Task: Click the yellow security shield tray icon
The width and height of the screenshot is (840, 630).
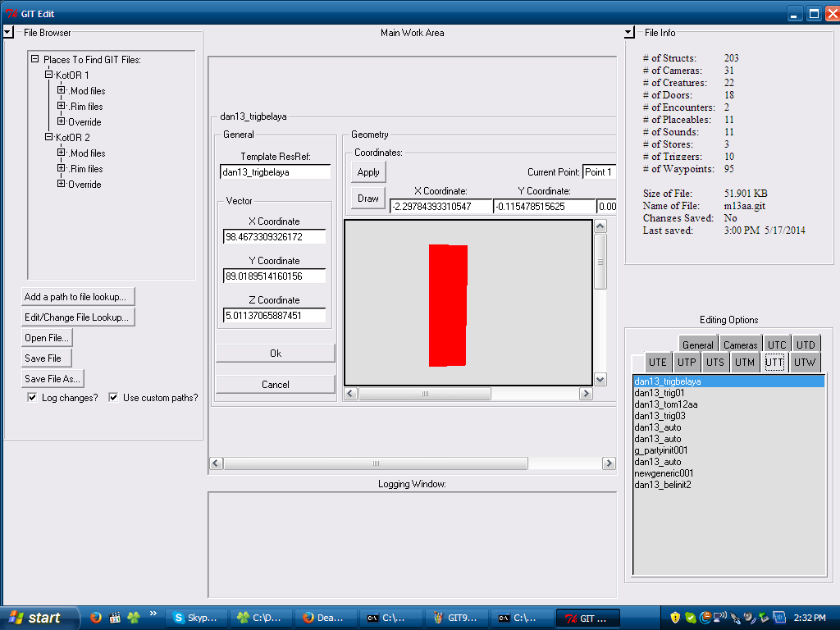Action: [x=675, y=618]
